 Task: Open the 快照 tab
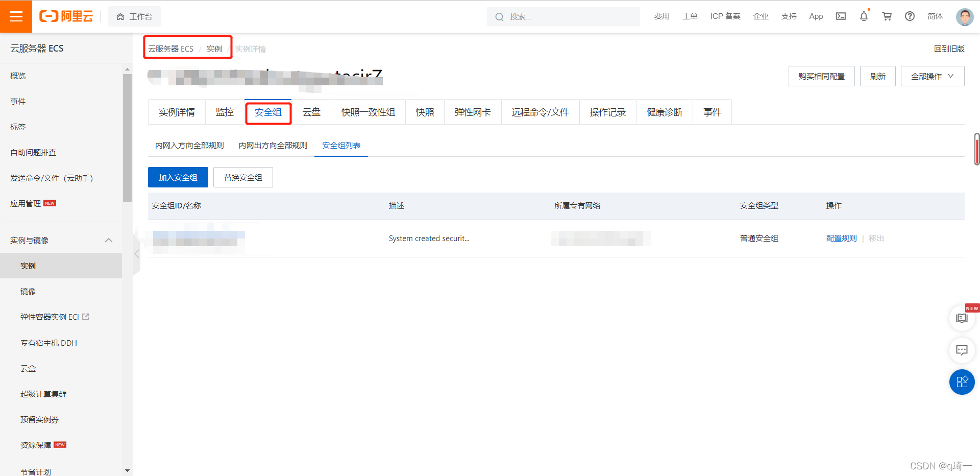click(425, 112)
